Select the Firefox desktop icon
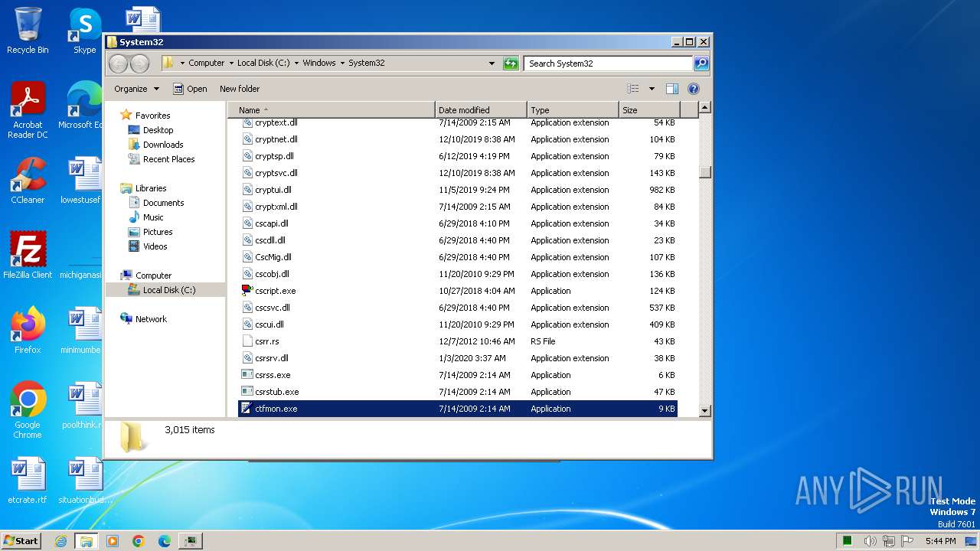The image size is (980, 551). click(x=28, y=330)
